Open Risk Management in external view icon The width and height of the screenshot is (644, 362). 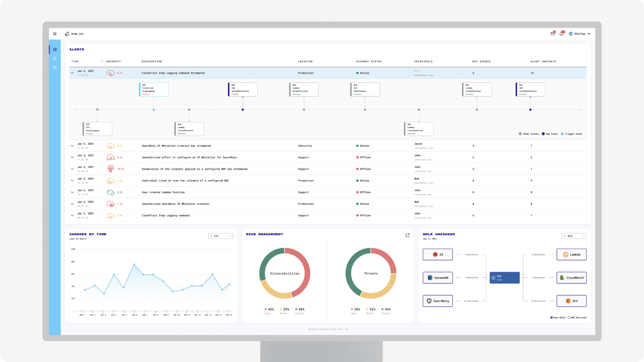[407, 235]
